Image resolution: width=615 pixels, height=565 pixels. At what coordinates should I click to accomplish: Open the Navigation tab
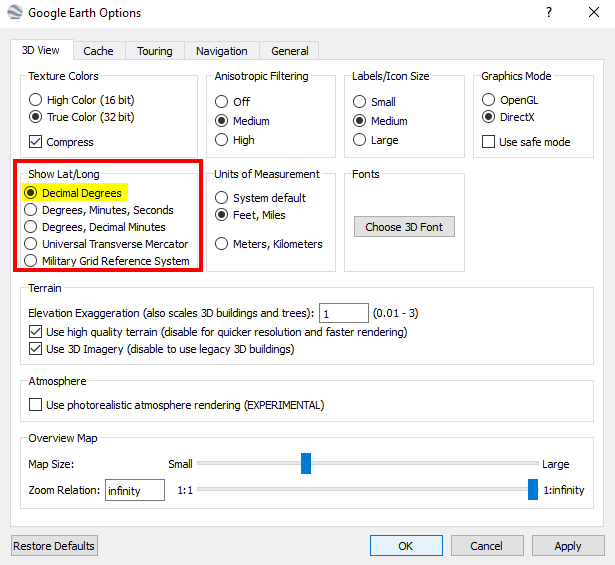[x=222, y=51]
